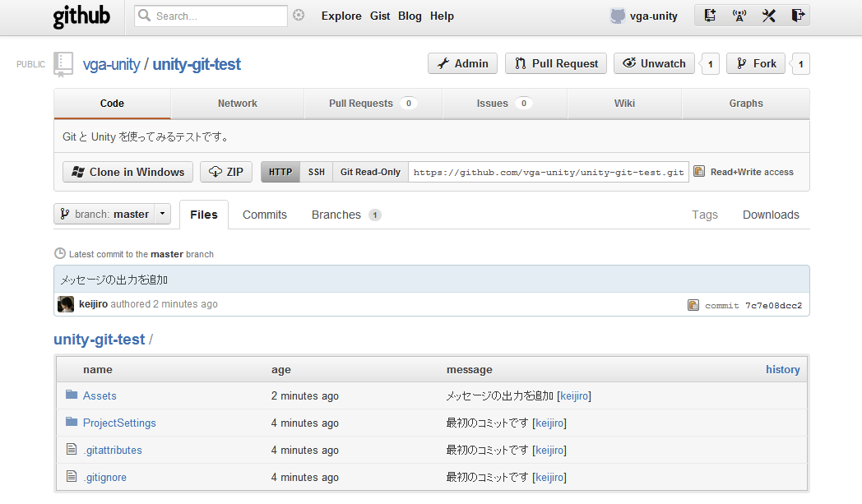Click the .gitattributes file icon
The width and height of the screenshot is (862, 504).
tap(72, 449)
